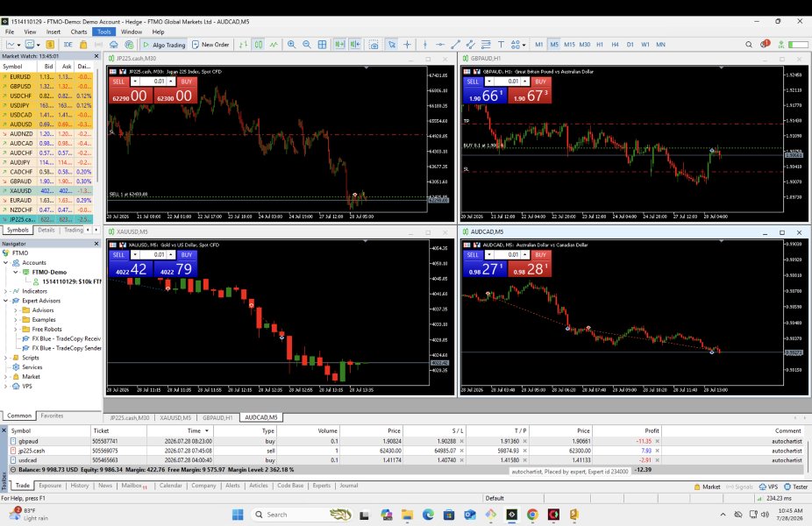The height and width of the screenshot is (526, 812).
Task: Click the Market shopping bag toolbar icon
Action: (82, 45)
